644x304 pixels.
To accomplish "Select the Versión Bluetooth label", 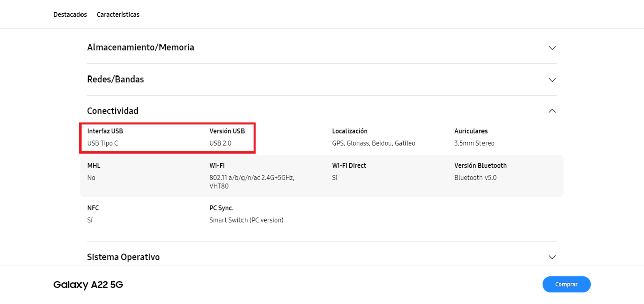I will click(480, 166).
